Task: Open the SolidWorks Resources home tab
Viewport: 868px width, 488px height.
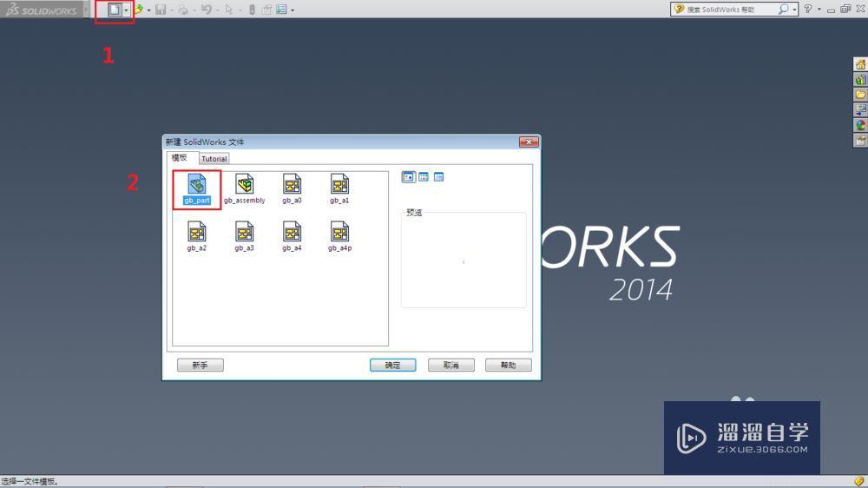Action: pos(860,64)
